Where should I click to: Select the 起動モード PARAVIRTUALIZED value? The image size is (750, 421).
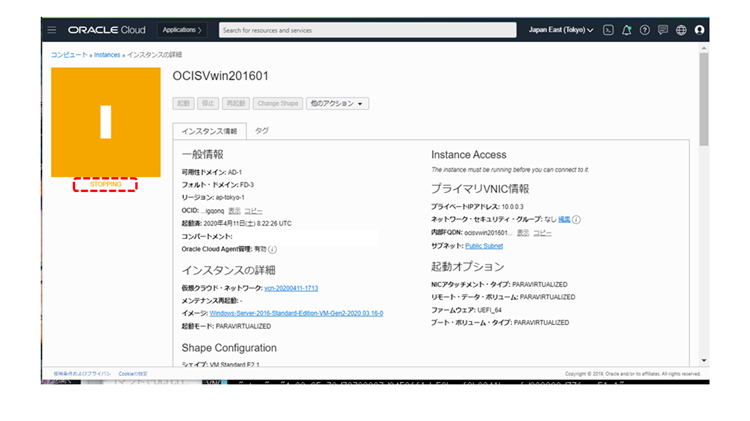tap(243, 326)
